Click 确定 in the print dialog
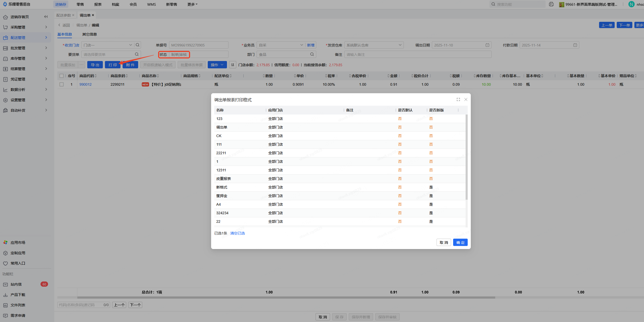Image resolution: width=644 pixels, height=322 pixels. (x=460, y=242)
